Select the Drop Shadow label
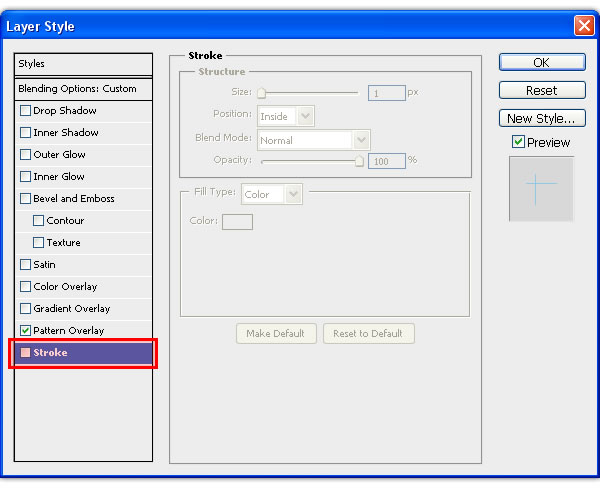This screenshot has height=498, width=600. click(x=65, y=111)
